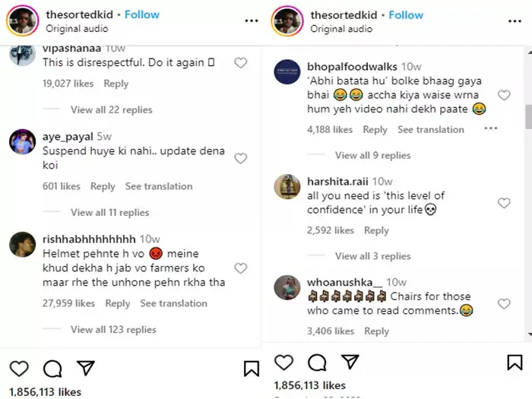See translation of aye_payal's comment
This screenshot has height=399, width=532.
pyautogui.click(x=159, y=186)
